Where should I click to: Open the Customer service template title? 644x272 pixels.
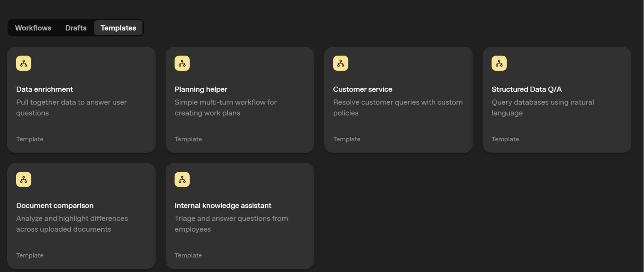coord(363,89)
